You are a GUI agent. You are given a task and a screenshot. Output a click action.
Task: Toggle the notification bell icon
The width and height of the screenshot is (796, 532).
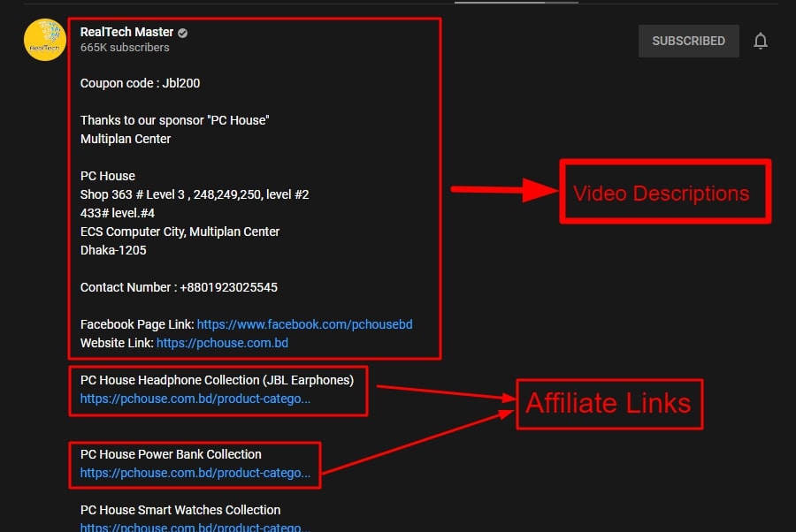coord(761,41)
